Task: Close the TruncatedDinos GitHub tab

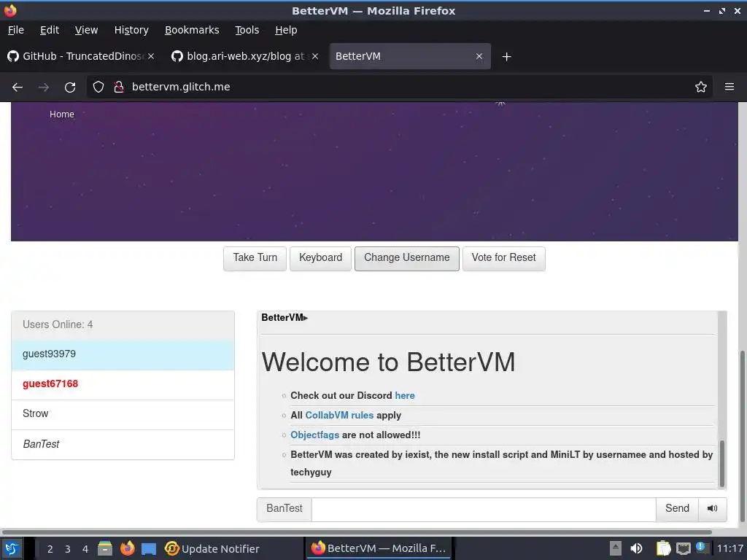Action: point(151,57)
